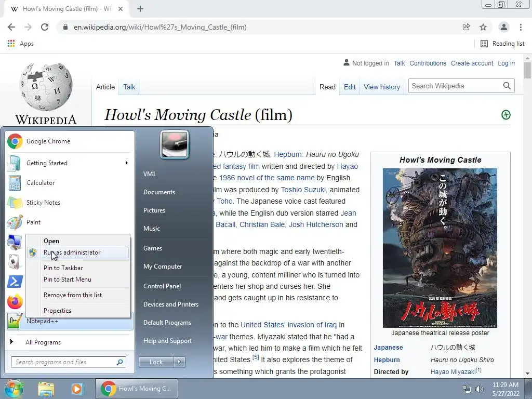Select Pin to Start Menu option
This screenshot has height=399, width=532.
click(68, 280)
